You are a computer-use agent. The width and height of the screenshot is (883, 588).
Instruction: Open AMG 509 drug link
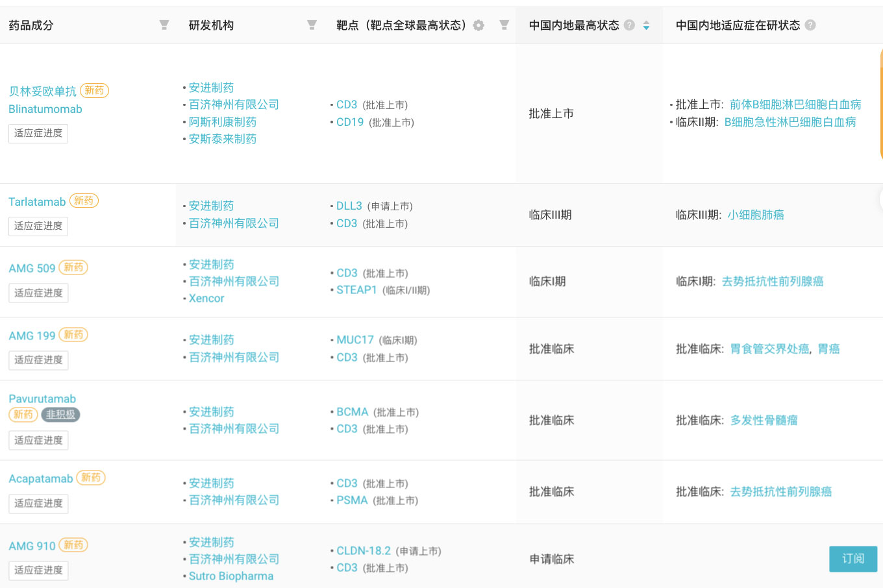[32, 268]
